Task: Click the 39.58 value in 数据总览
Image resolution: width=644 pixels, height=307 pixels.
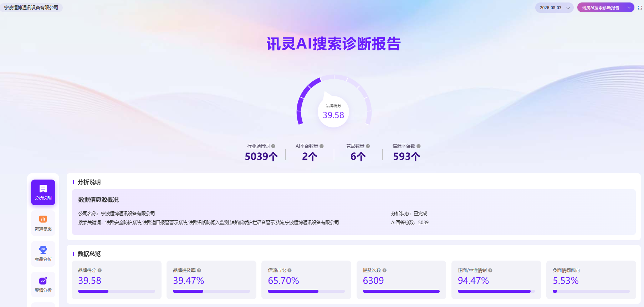Action: 90,281
